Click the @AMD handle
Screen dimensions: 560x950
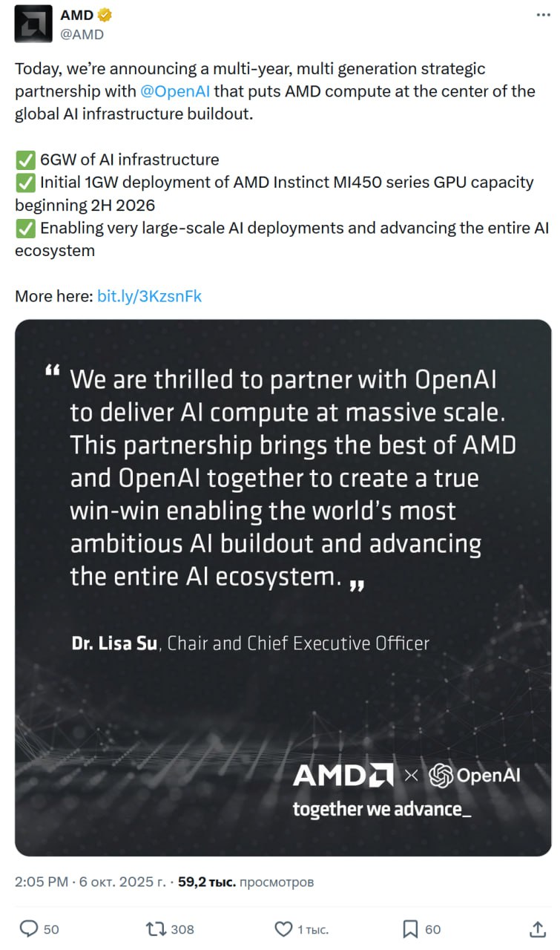point(82,34)
